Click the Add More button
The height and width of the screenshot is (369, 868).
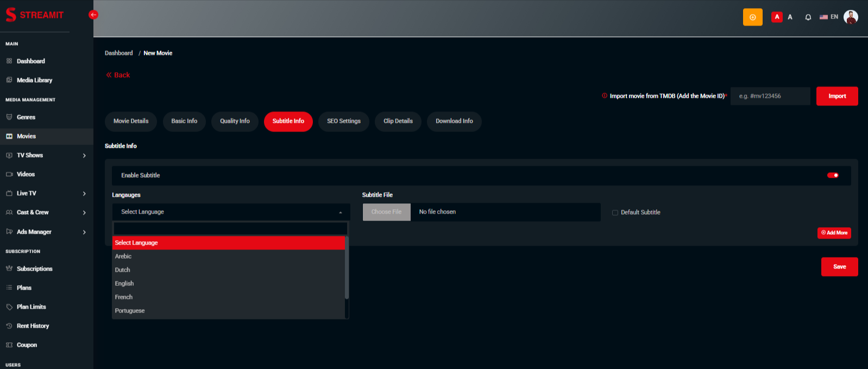(834, 233)
